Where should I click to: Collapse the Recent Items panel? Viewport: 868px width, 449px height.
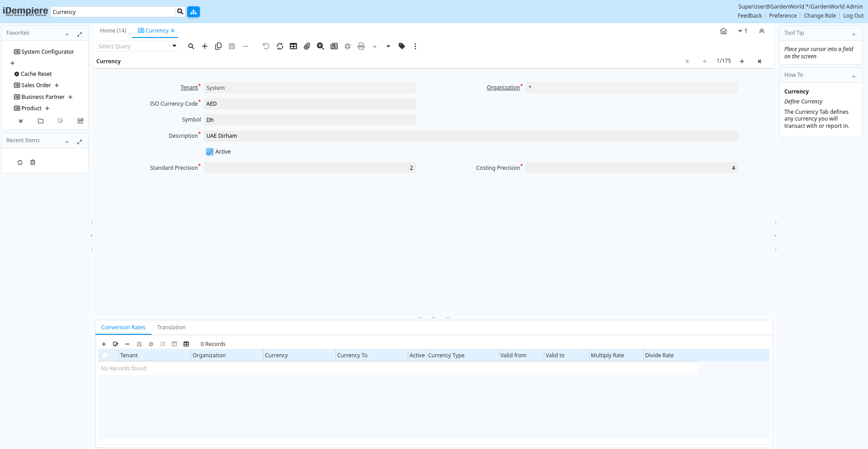tap(67, 142)
